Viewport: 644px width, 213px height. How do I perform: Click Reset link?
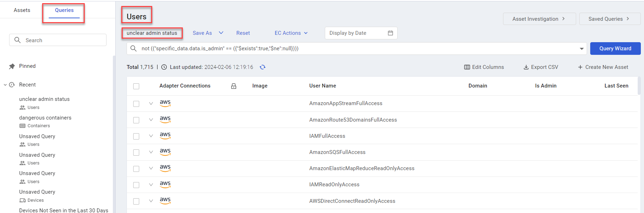click(x=243, y=33)
